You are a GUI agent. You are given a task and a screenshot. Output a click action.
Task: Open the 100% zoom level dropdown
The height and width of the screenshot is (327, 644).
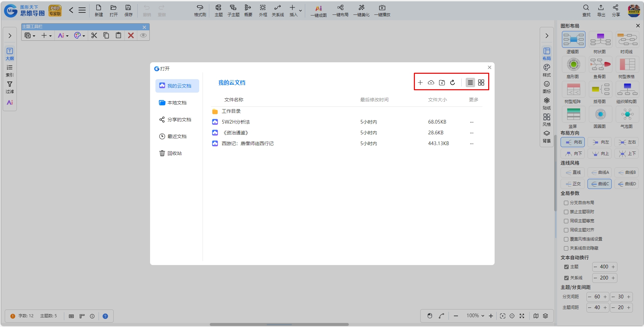pos(475,316)
